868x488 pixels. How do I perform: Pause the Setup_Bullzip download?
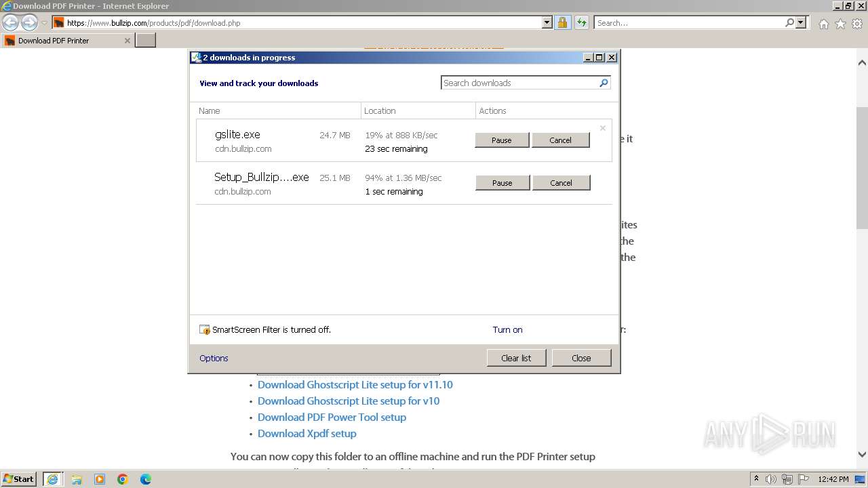pyautogui.click(x=502, y=183)
